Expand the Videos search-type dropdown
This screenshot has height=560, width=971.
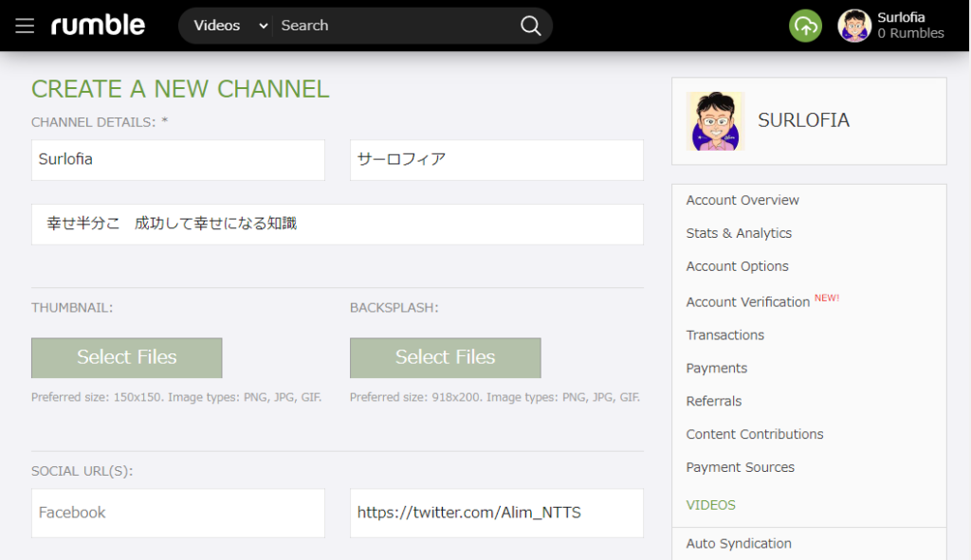[230, 26]
